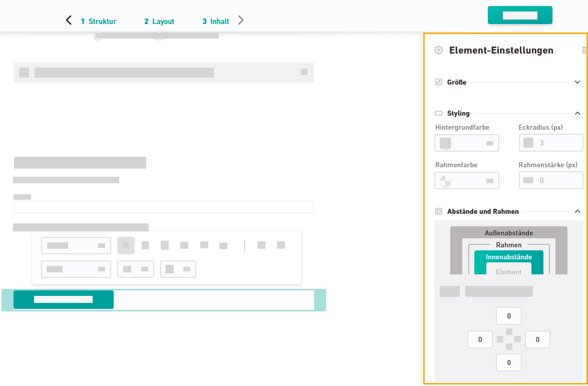Viewport: 588px width, 386px height.
Task: Click the drag handle of Element-Einstellungen panel
Action: 583,50
